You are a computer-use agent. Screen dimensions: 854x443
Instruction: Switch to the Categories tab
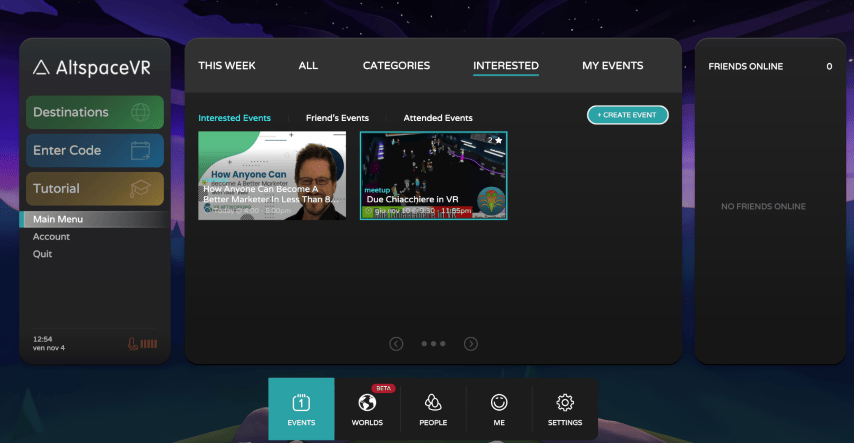396,66
